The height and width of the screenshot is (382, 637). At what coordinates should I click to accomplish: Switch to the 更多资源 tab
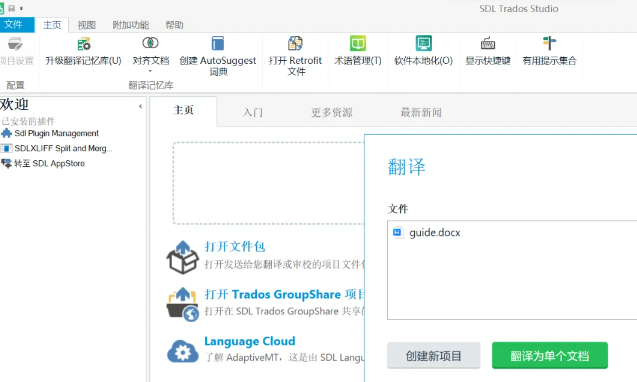(332, 112)
